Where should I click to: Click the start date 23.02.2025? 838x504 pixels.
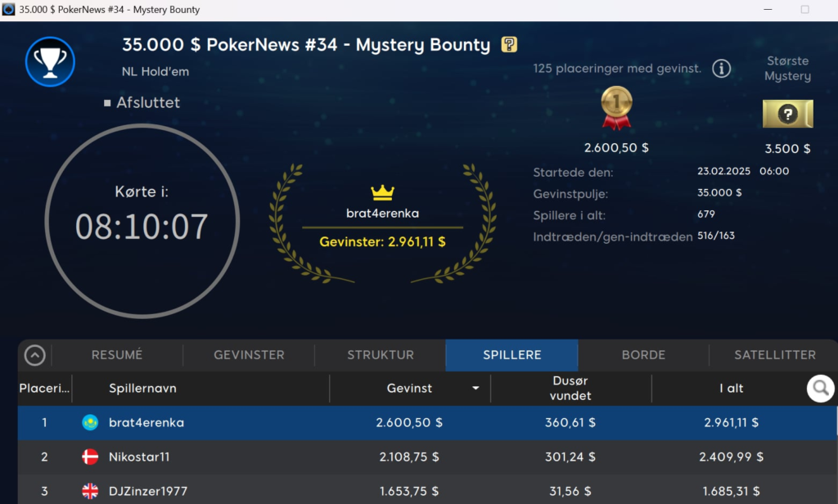(723, 171)
